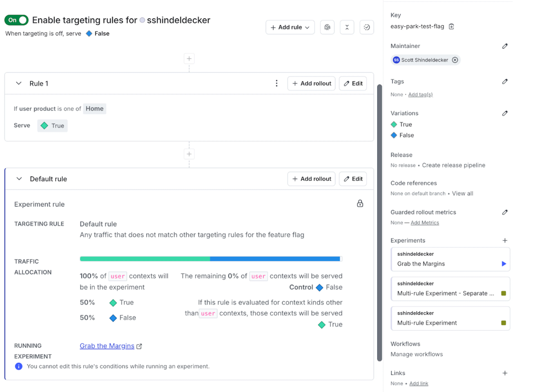The width and height of the screenshot is (535, 392).
Task: Click the lock icon on Experiment rule
Action: 360,203
